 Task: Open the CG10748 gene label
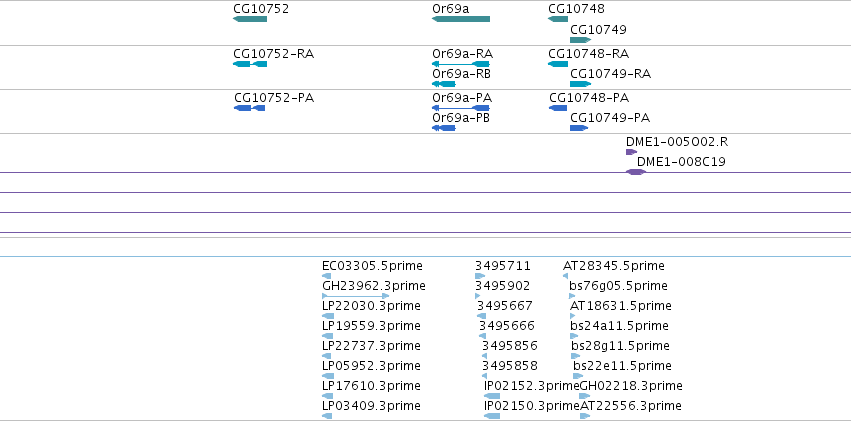576,9
